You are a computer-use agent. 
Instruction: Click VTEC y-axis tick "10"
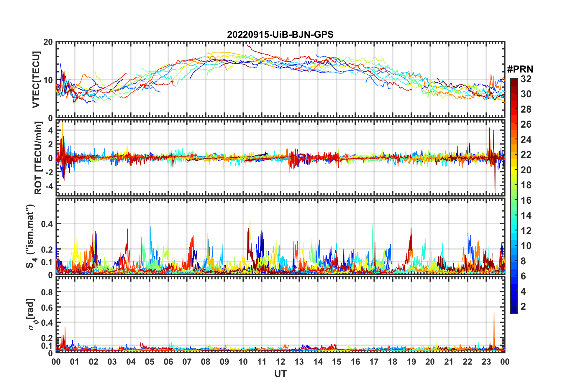point(48,80)
